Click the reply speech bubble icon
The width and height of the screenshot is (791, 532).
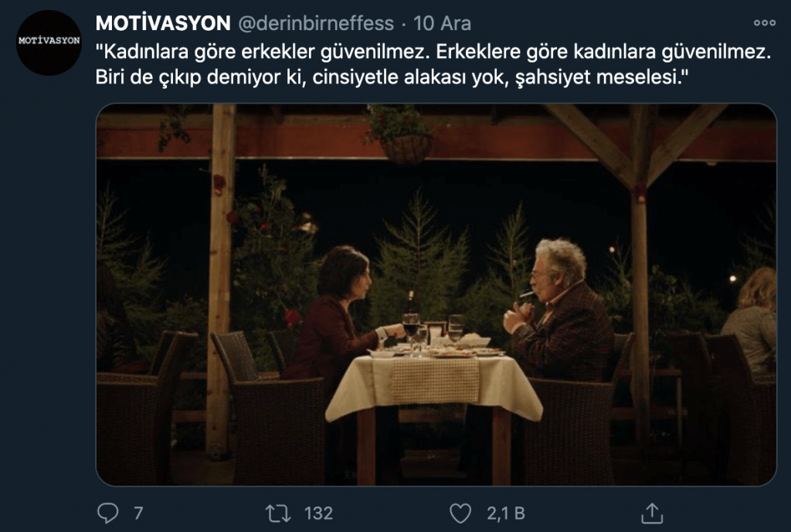point(107,513)
